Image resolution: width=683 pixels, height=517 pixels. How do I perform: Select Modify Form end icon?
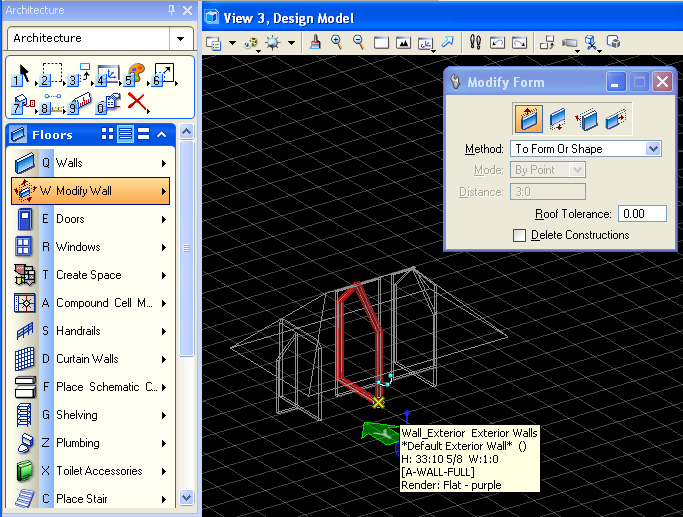pos(615,119)
